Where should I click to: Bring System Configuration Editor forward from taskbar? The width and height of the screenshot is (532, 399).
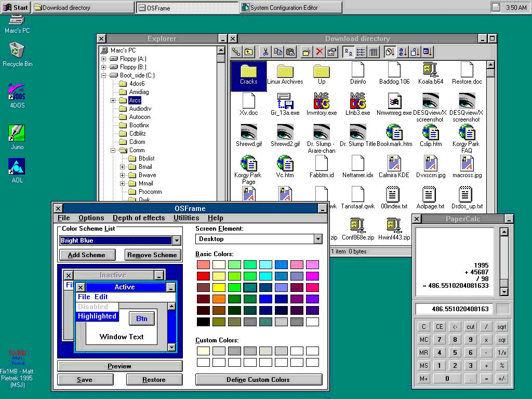click(289, 7)
